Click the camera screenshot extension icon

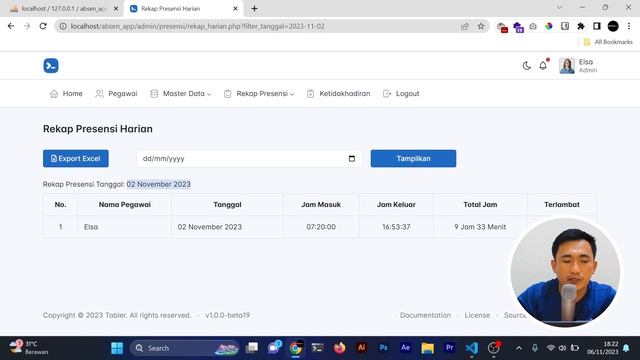click(x=533, y=26)
